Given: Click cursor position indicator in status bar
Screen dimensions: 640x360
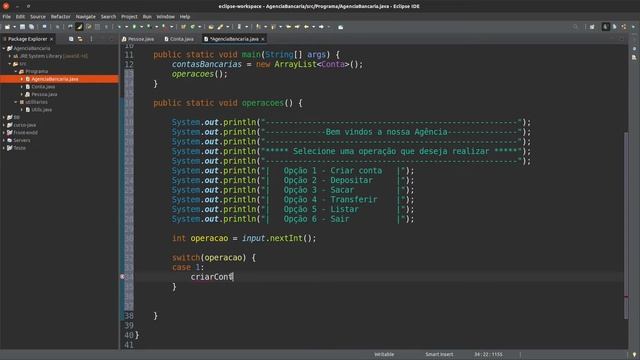Looking at the screenshot, I should tap(488, 354).
